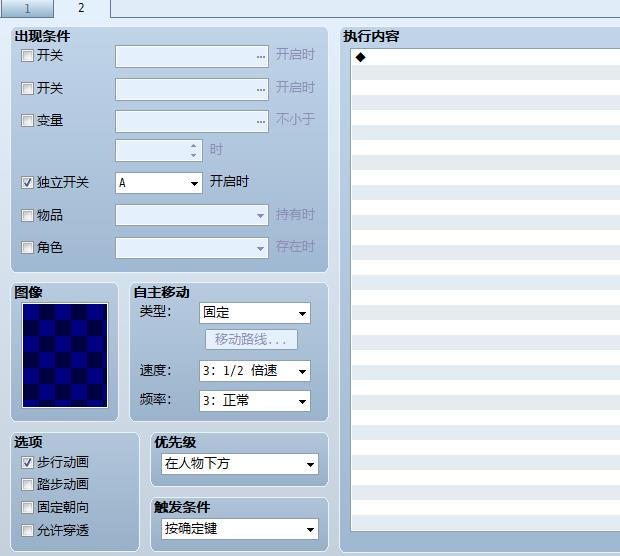Open the 触发条件 trigger dropdown
Viewport: 620px width, 556px height.
click(240, 529)
